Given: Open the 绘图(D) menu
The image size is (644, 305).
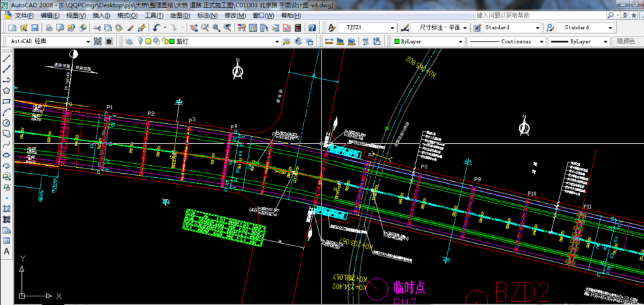Looking at the screenshot, I should pyautogui.click(x=180, y=15).
